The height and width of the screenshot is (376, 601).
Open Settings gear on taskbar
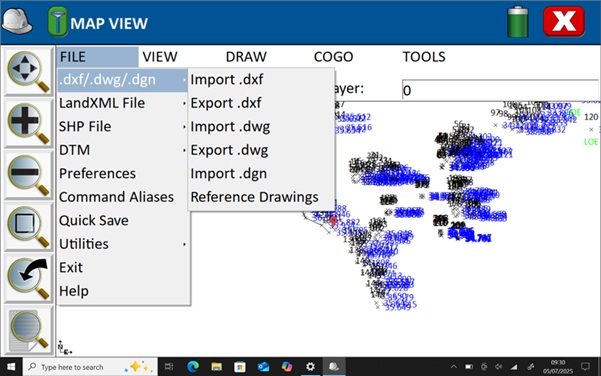click(x=310, y=367)
